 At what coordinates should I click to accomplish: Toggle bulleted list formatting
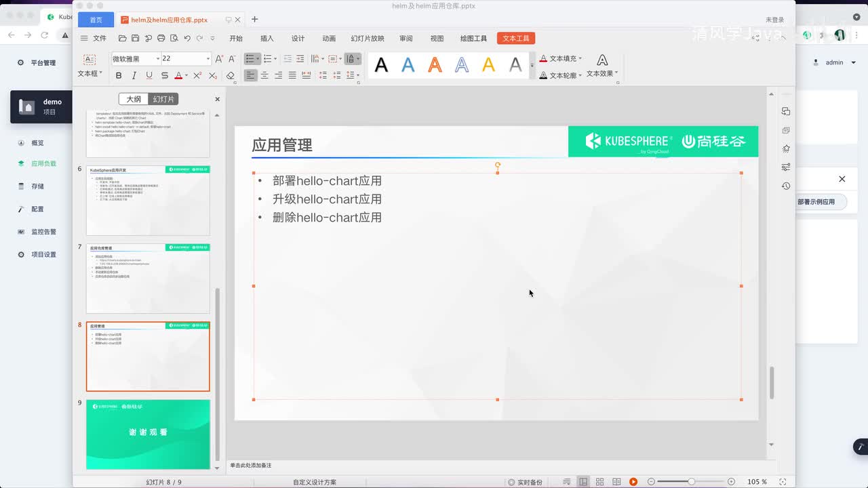(250, 59)
